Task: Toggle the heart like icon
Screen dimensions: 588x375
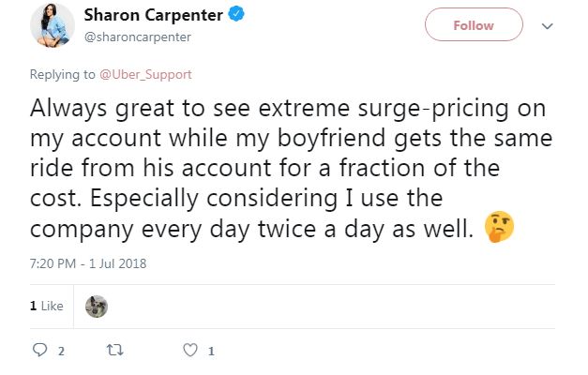Action: pyautogui.click(x=190, y=350)
